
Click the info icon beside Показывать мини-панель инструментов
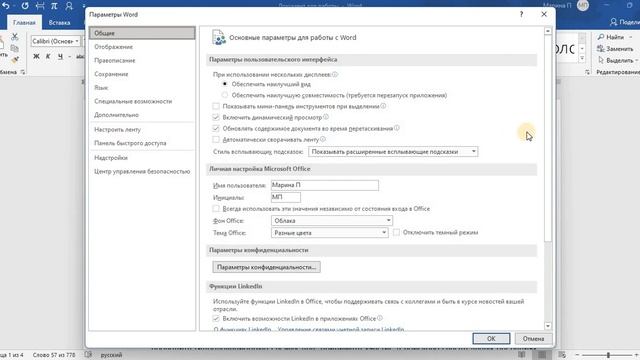click(383, 106)
